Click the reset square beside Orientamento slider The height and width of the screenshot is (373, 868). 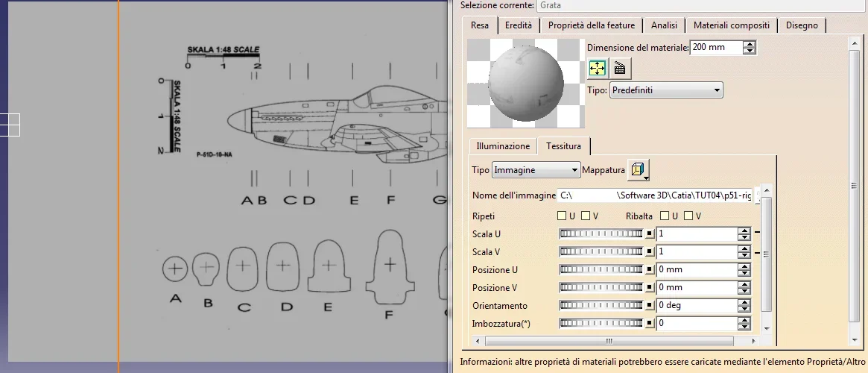click(x=650, y=306)
